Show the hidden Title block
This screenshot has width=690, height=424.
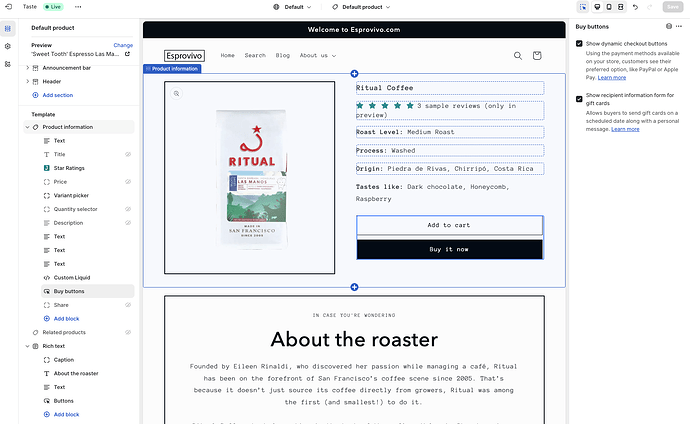pos(128,154)
